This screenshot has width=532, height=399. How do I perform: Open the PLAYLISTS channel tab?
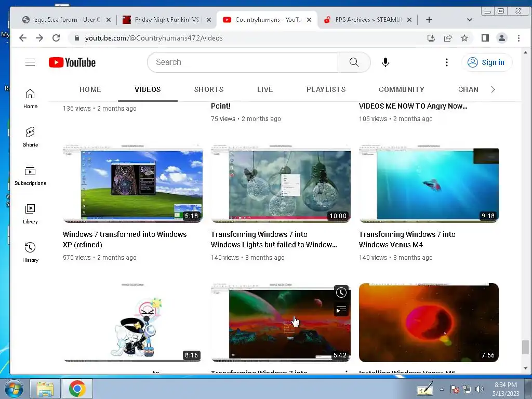pyautogui.click(x=326, y=89)
